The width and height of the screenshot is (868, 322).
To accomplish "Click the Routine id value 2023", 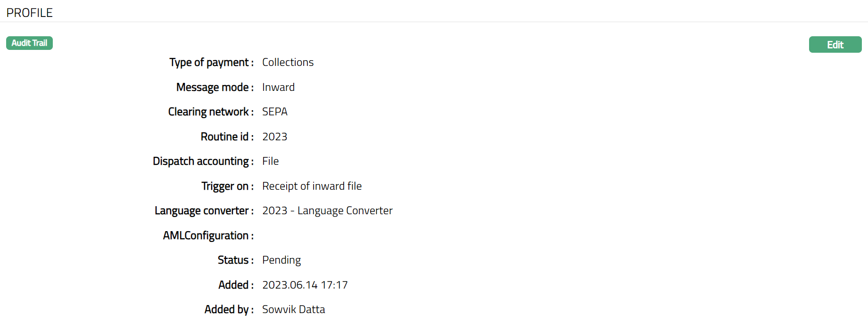I will pos(274,137).
